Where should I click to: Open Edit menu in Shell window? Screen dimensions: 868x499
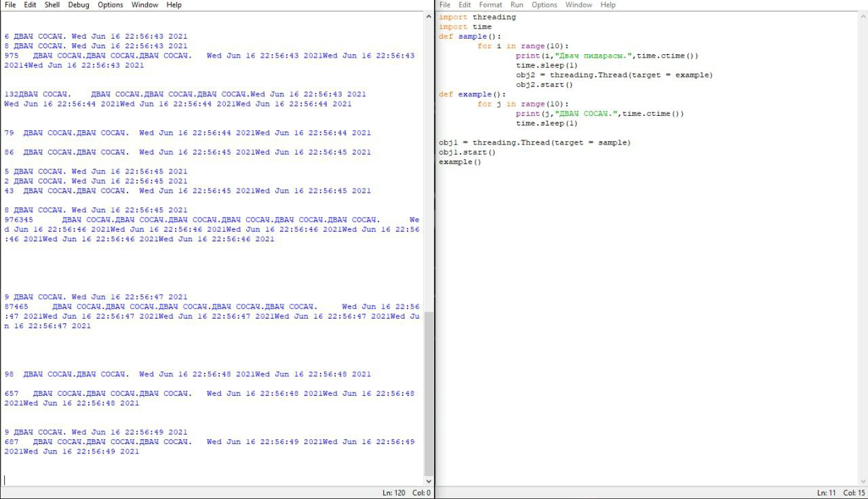30,5
